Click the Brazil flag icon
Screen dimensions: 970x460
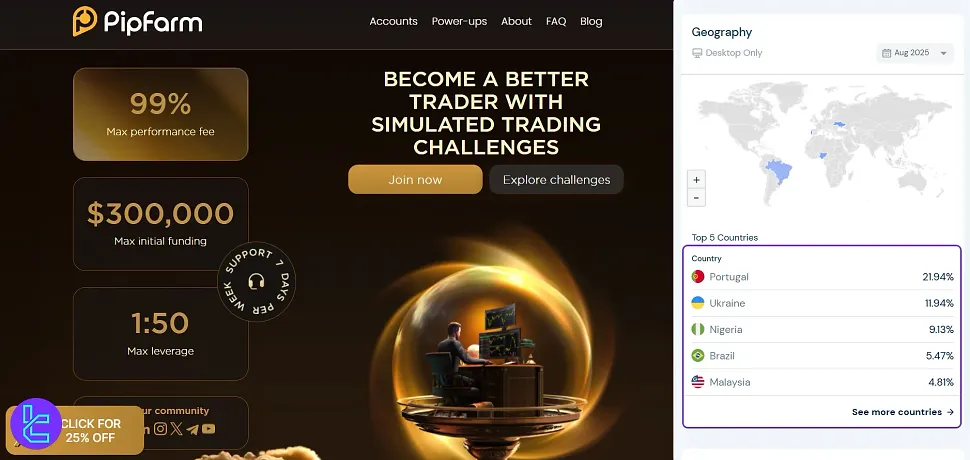(x=698, y=356)
